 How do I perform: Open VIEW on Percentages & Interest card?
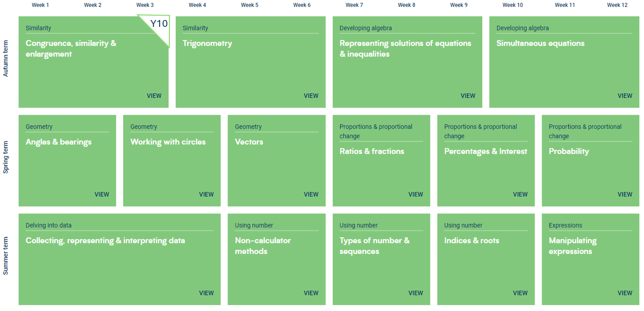520,194
